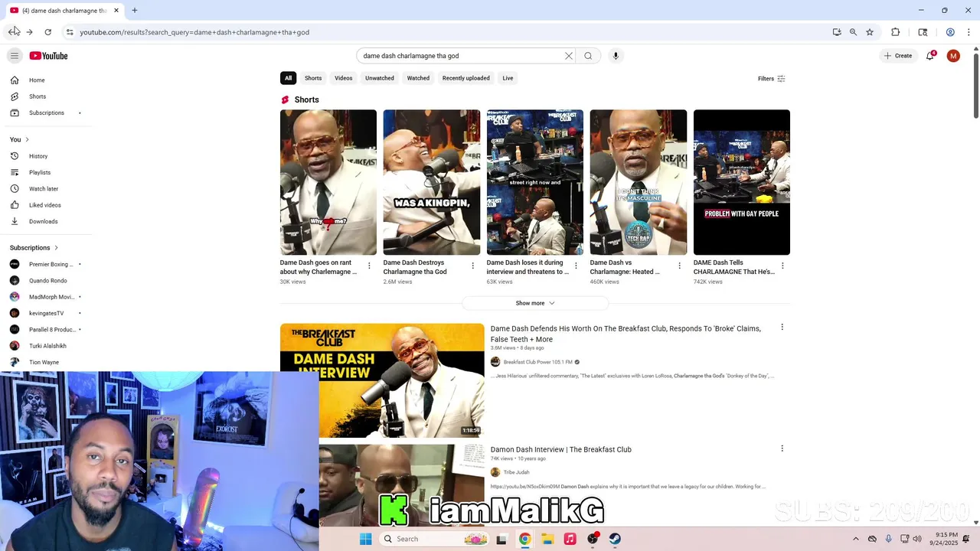980x551 pixels.
Task: Play the 'Dame Dash loses it' short thumbnail
Action: click(x=535, y=182)
